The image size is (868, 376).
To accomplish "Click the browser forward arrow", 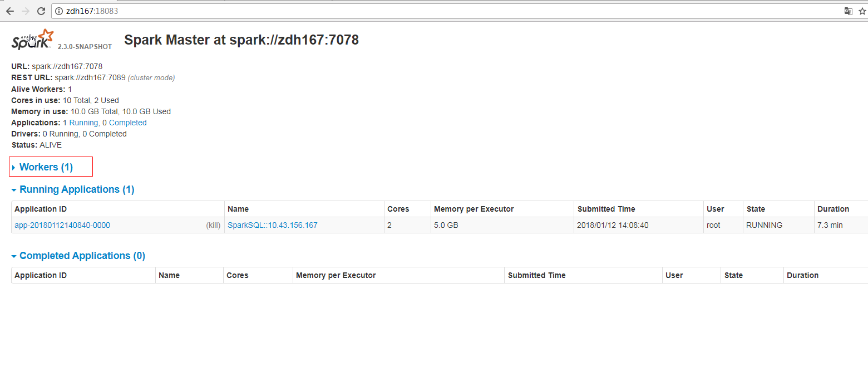I will pyautogui.click(x=25, y=11).
